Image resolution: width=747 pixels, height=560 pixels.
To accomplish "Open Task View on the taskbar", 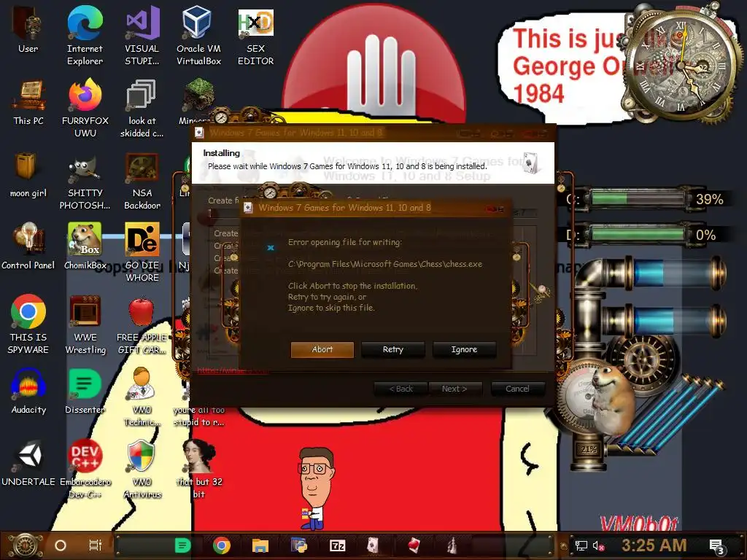I will [96, 545].
